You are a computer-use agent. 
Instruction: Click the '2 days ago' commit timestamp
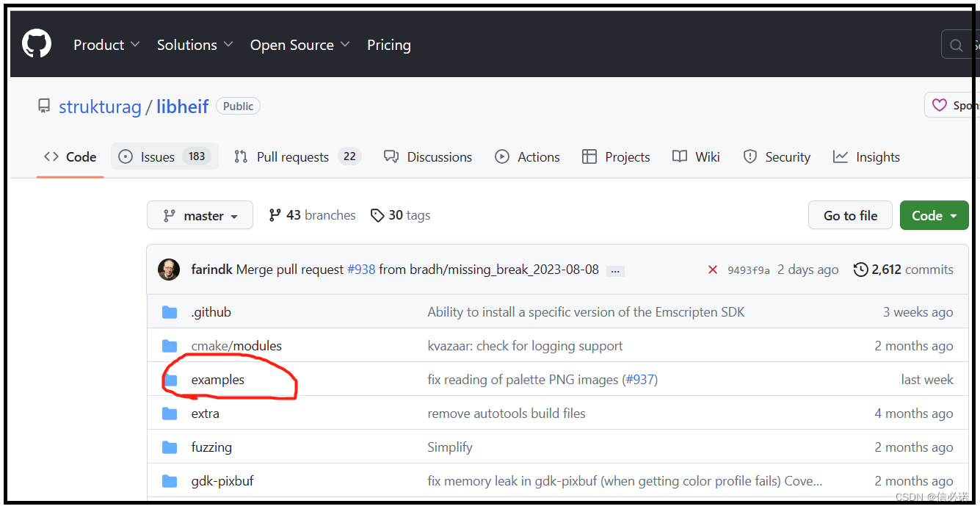[807, 270]
